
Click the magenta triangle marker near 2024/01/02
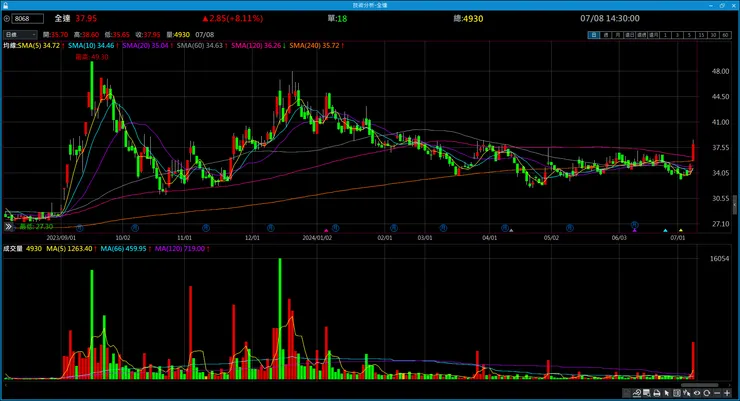click(x=326, y=231)
